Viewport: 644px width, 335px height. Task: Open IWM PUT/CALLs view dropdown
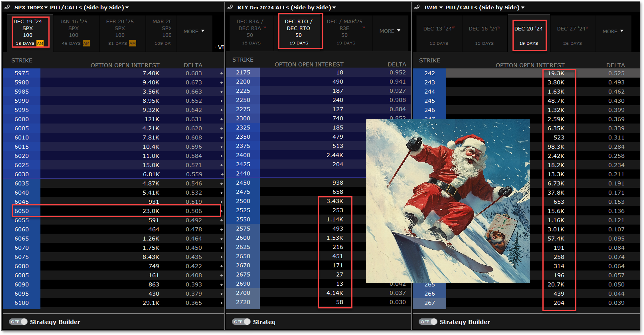523,8
